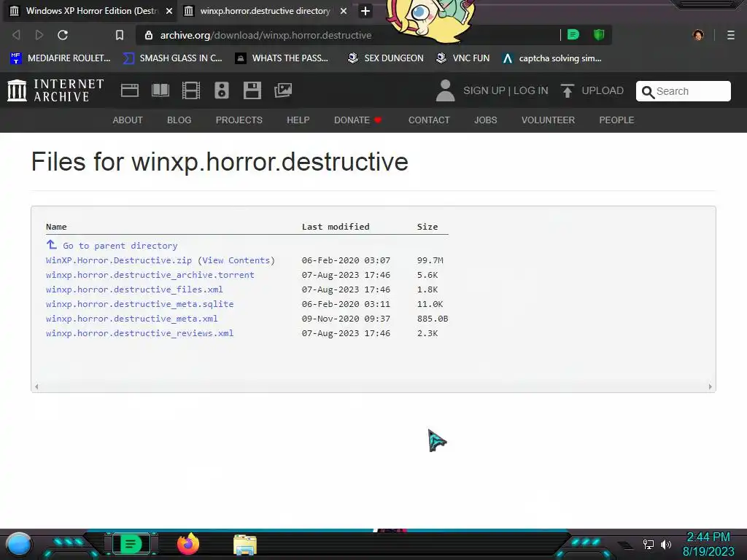Screen dimensions: 747x560
Task: Open the DONATE menu item
Action: [x=357, y=120]
